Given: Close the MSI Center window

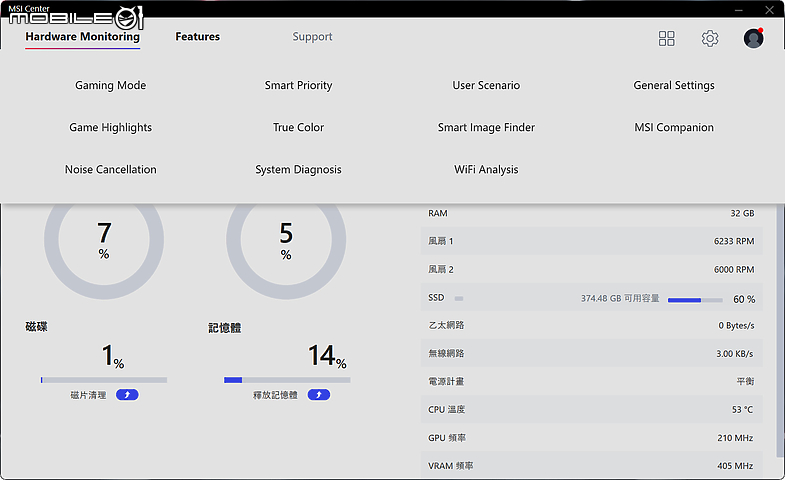Looking at the screenshot, I should pyautogui.click(x=769, y=10).
